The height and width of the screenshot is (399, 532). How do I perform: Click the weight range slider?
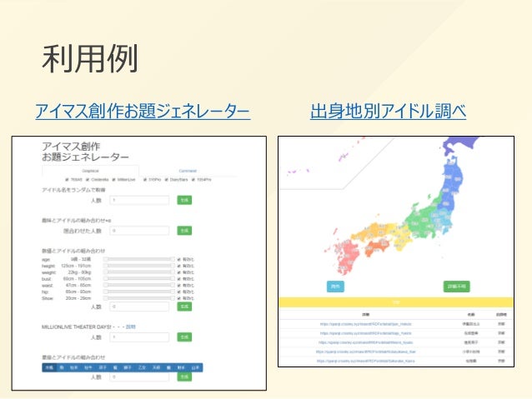click(139, 272)
